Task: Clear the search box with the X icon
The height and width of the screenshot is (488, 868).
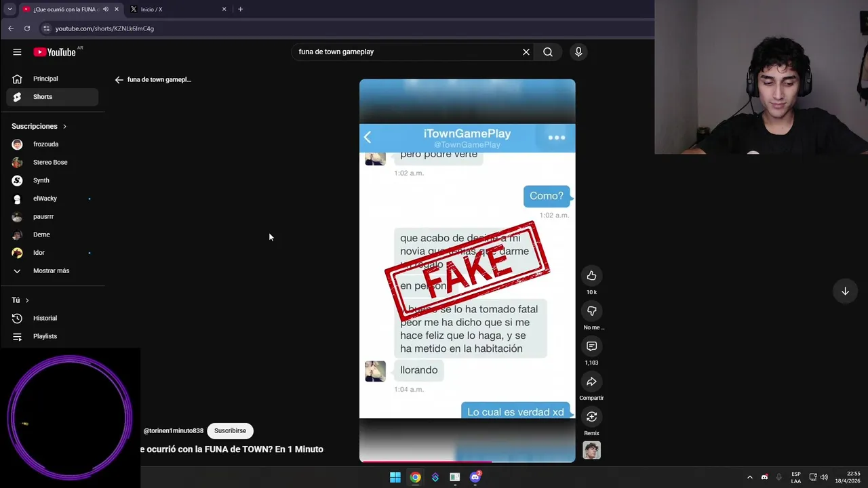Action: point(526,52)
